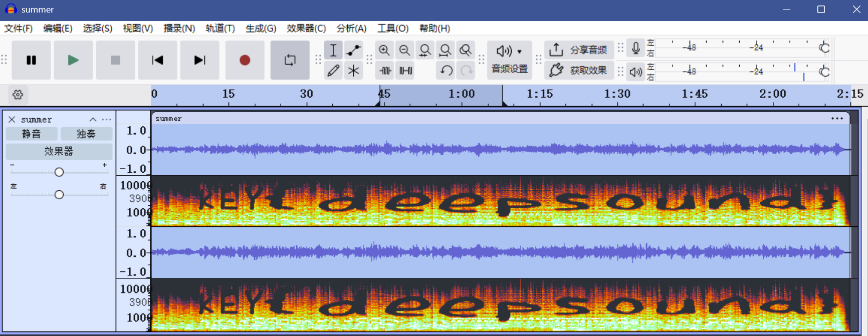
Task: Open the 分析(A) menu
Action: 351,29
